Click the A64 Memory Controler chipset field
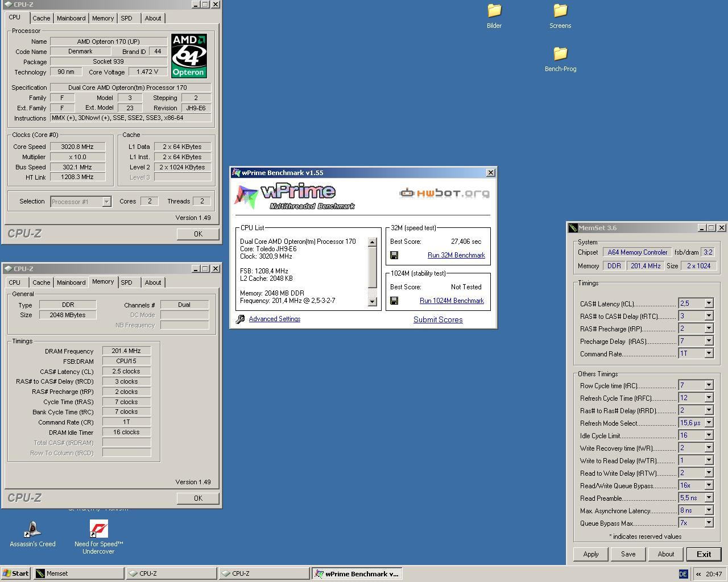The width and height of the screenshot is (728, 582). click(638, 252)
